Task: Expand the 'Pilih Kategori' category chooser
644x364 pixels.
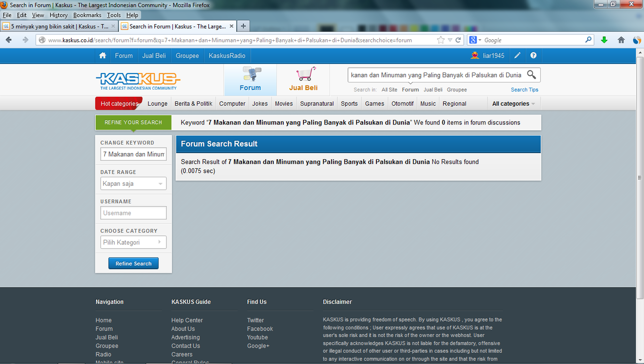Action: (133, 242)
